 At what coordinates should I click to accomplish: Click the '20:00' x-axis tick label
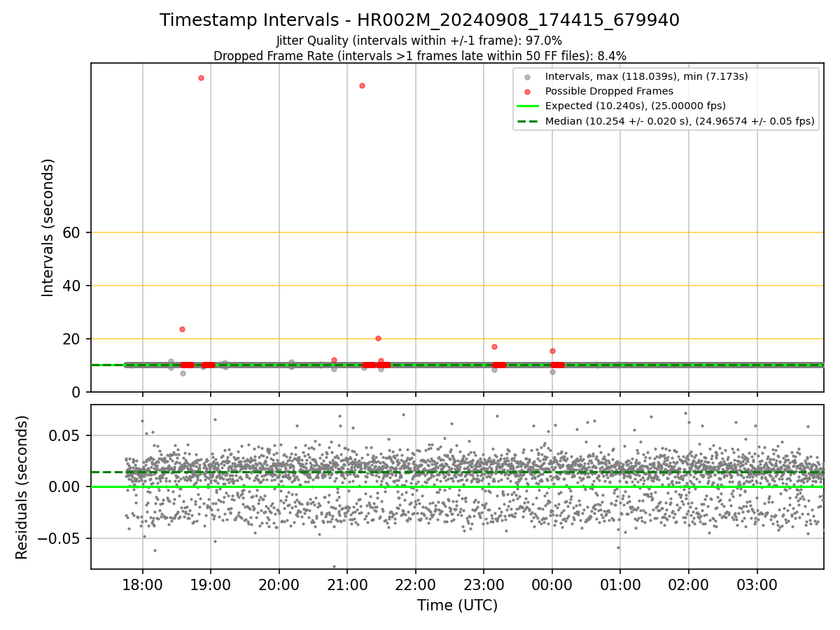pyautogui.click(x=279, y=584)
